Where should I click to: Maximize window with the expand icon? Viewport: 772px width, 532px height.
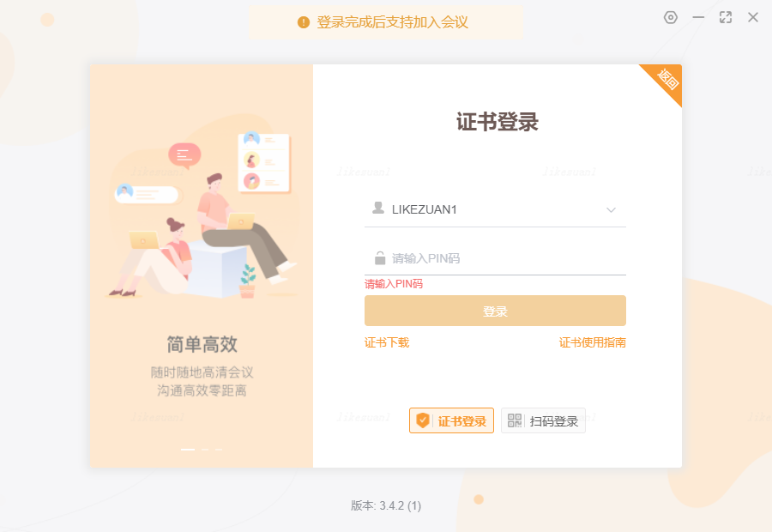(x=725, y=17)
